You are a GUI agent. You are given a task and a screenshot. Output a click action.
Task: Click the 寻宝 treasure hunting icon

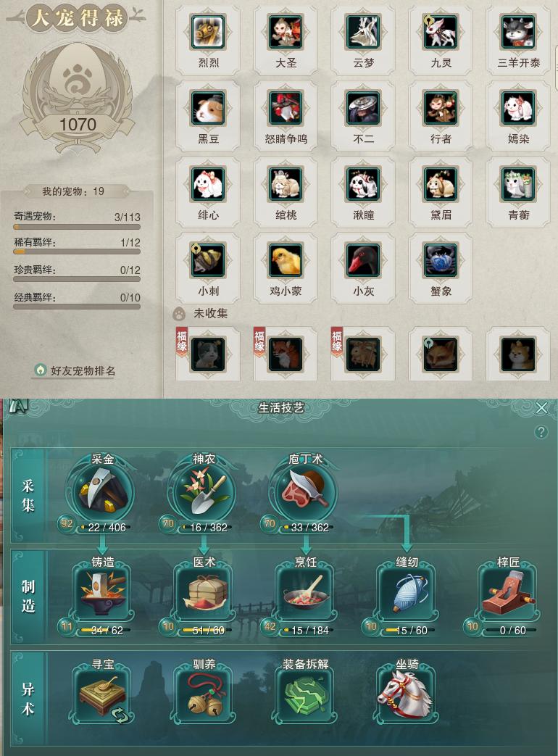[103, 695]
